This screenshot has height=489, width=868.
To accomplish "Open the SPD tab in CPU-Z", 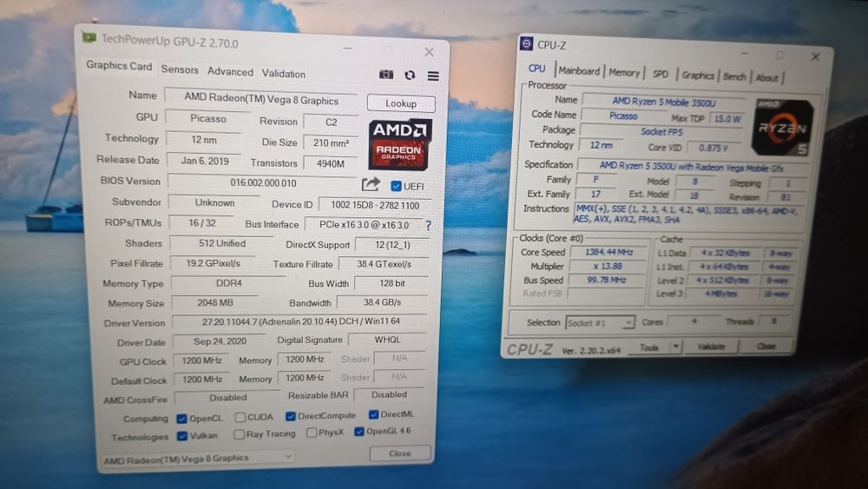I will [x=660, y=74].
